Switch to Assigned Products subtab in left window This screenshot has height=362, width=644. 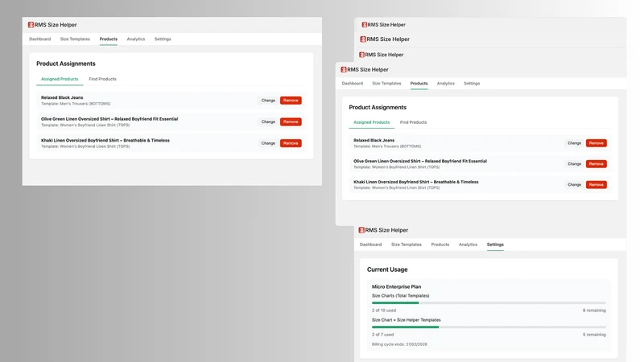[60, 79]
